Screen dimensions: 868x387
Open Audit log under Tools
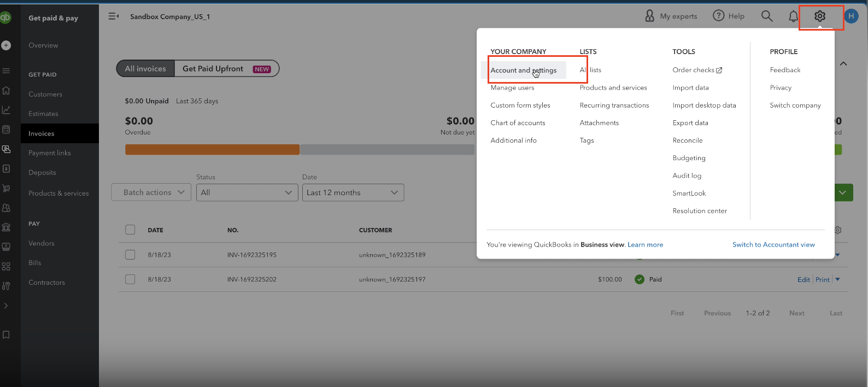pyautogui.click(x=687, y=175)
